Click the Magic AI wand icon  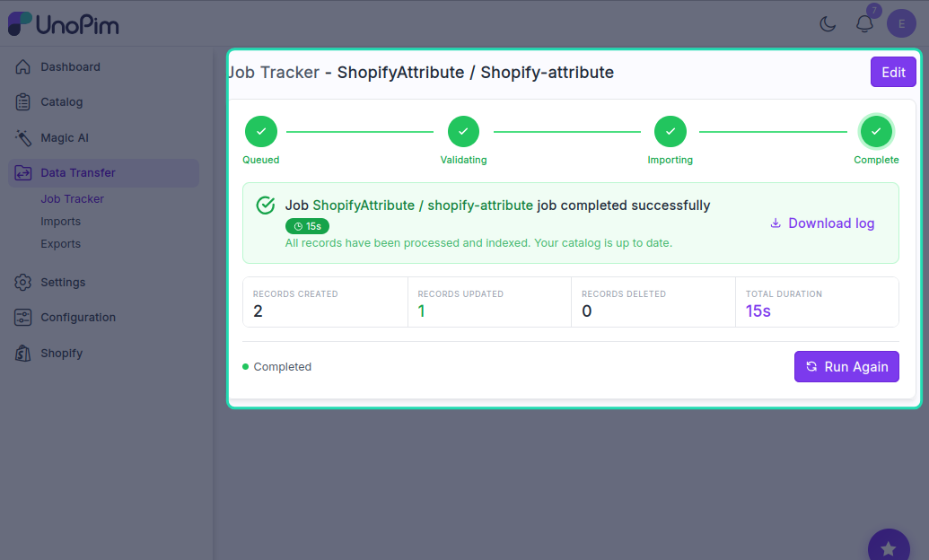22,137
